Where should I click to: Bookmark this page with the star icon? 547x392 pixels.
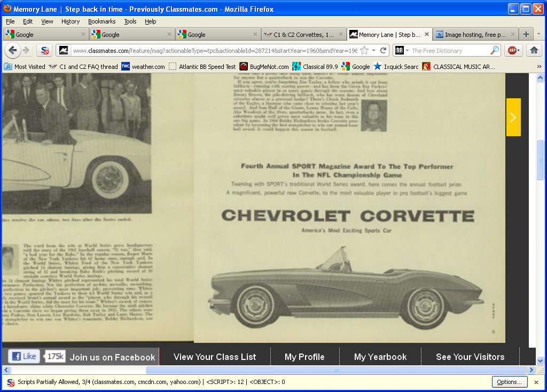[364, 51]
